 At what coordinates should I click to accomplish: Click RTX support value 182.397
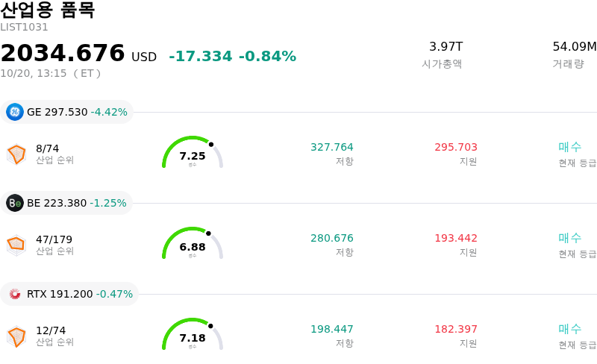pyautogui.click(x=456, y=329)
